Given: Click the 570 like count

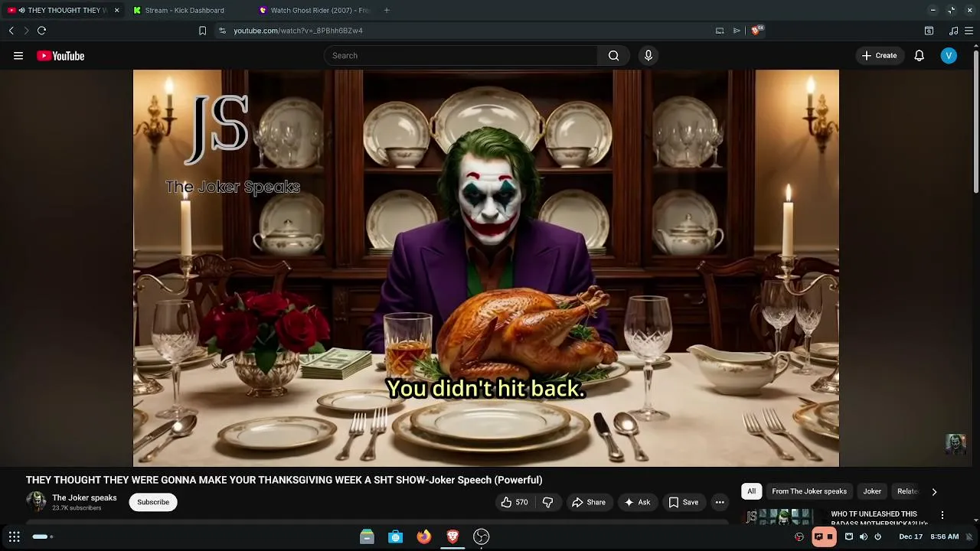Looking at the screenshot, I should [521, 502].
